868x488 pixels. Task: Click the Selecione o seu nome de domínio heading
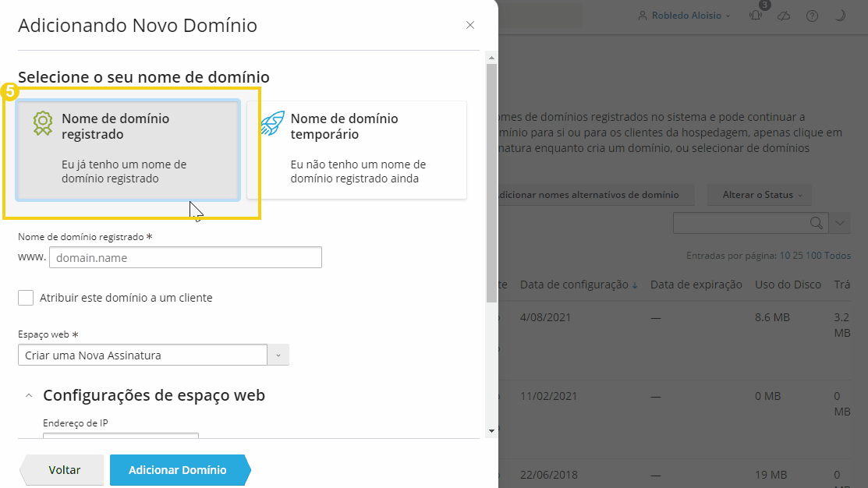[144, 77]
